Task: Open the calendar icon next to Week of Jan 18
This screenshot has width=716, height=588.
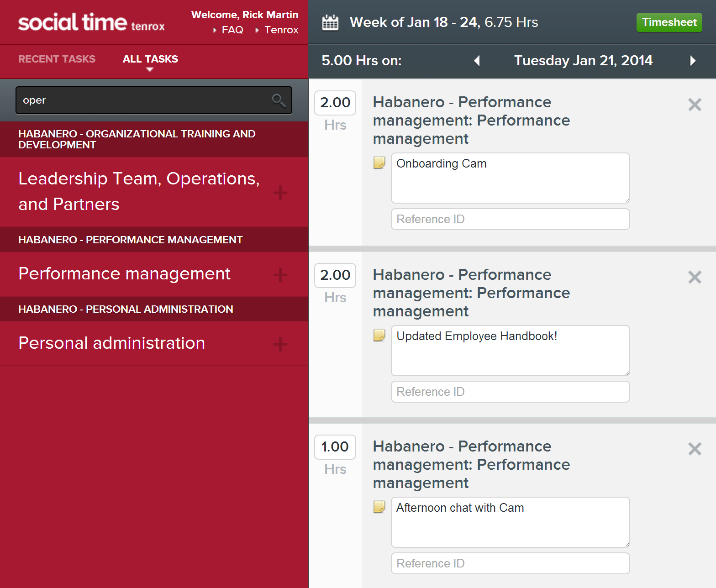Action: (330, 22)
